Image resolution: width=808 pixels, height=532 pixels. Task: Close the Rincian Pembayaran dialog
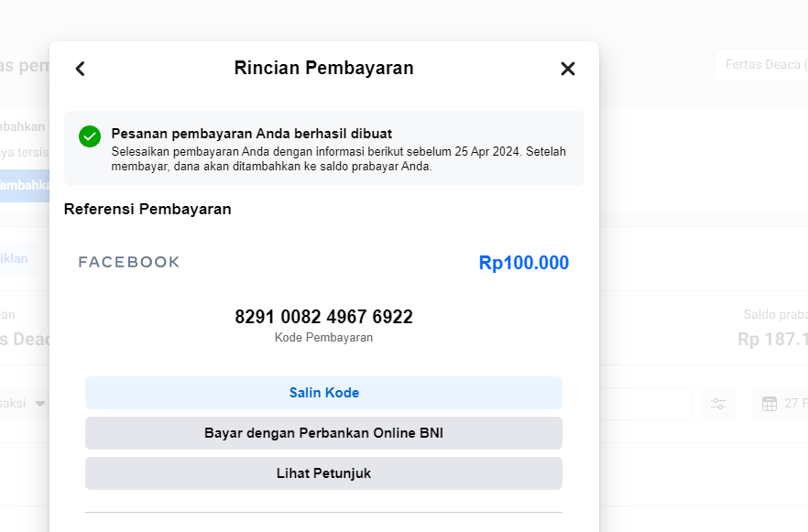point(568,69)
